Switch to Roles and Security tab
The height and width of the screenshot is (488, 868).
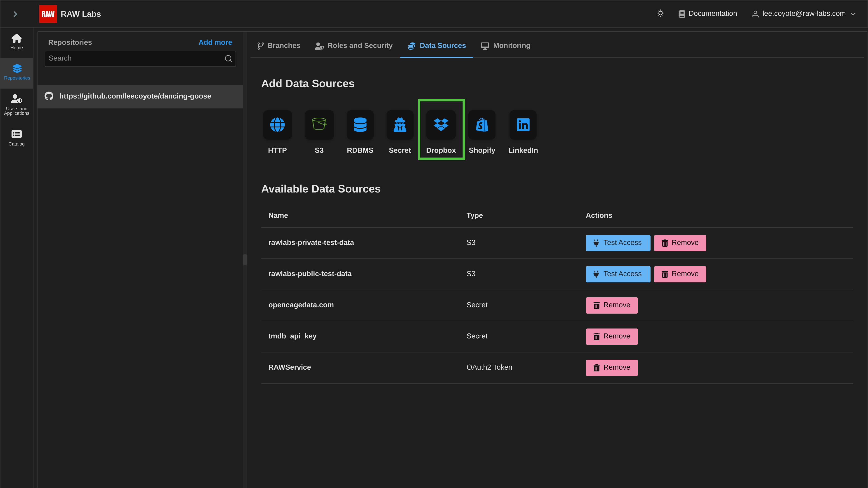(x=354, y=45)
